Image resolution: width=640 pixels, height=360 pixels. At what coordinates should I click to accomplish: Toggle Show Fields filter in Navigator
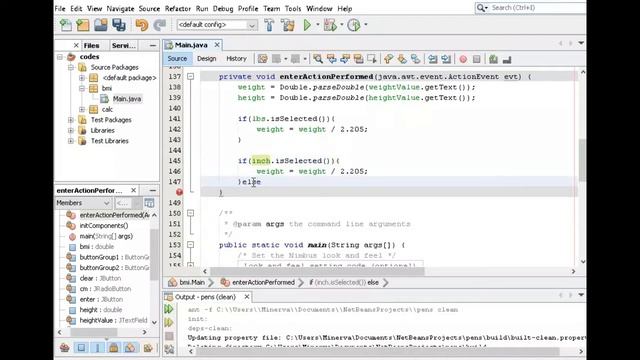tap(81, 347)
